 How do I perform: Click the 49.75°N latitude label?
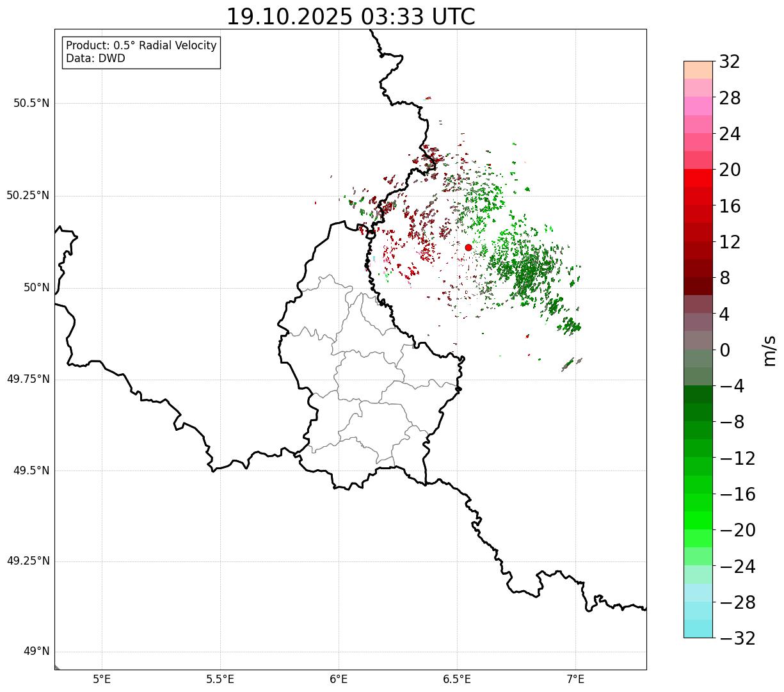pos(28,379)
